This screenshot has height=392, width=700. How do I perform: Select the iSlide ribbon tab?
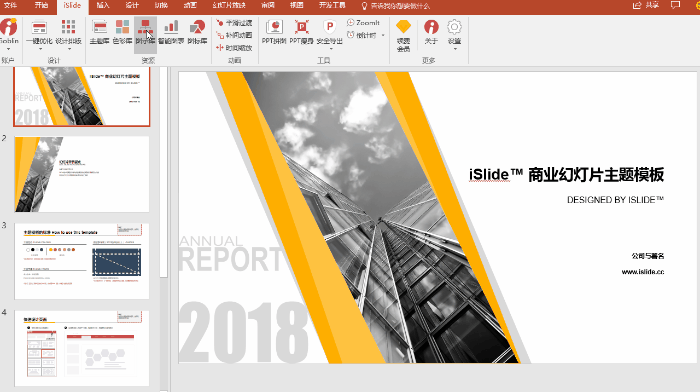click(72, 5)
